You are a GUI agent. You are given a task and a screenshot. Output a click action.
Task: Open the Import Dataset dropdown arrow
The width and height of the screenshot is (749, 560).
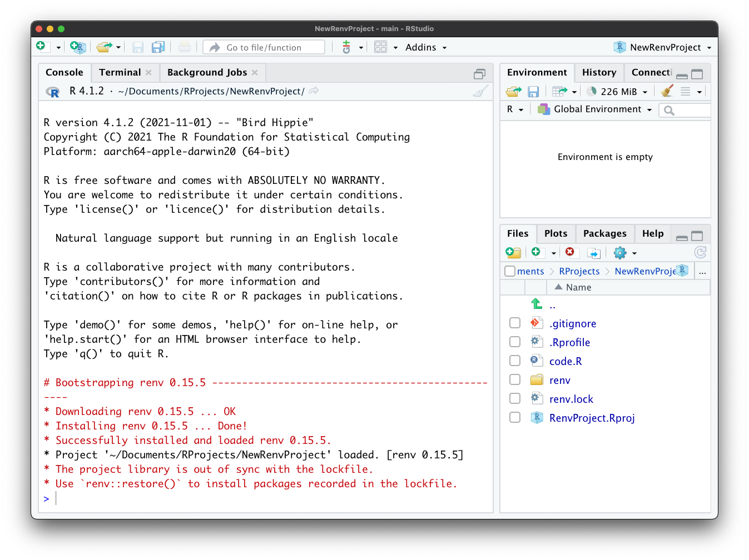[x=574, y=92]
